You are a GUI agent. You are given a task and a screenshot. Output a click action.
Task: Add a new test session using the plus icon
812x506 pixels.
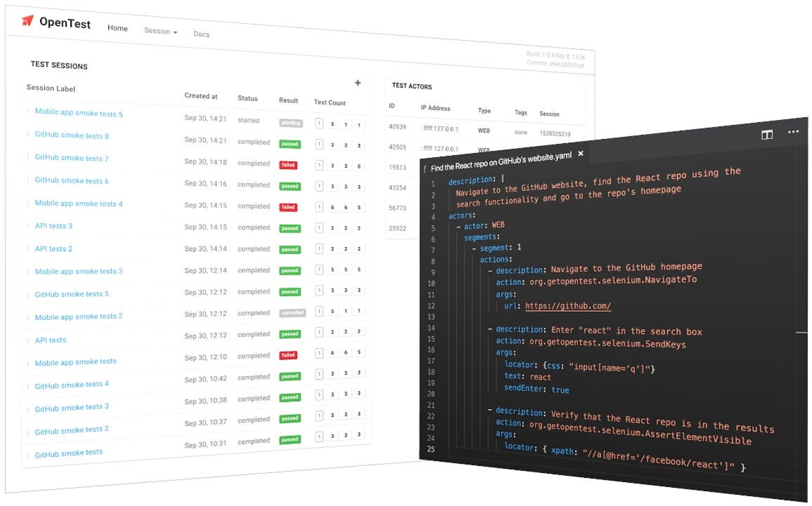(x=358, y=83)
